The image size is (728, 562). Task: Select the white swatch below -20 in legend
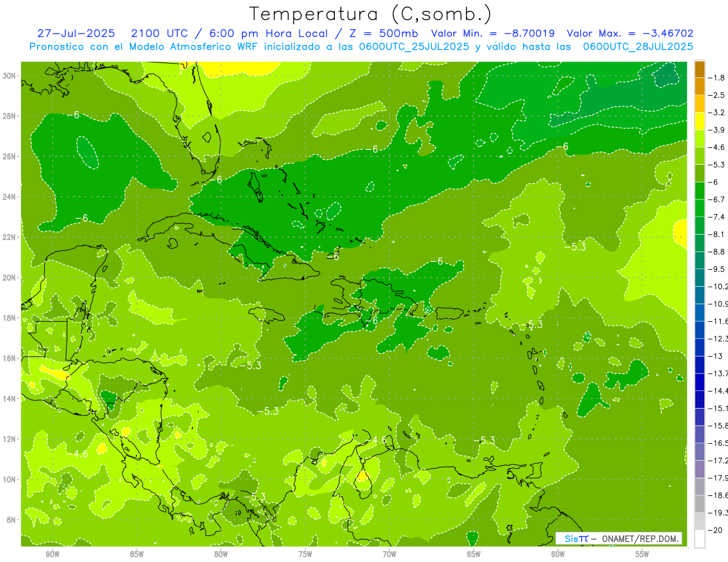point(699,539)
